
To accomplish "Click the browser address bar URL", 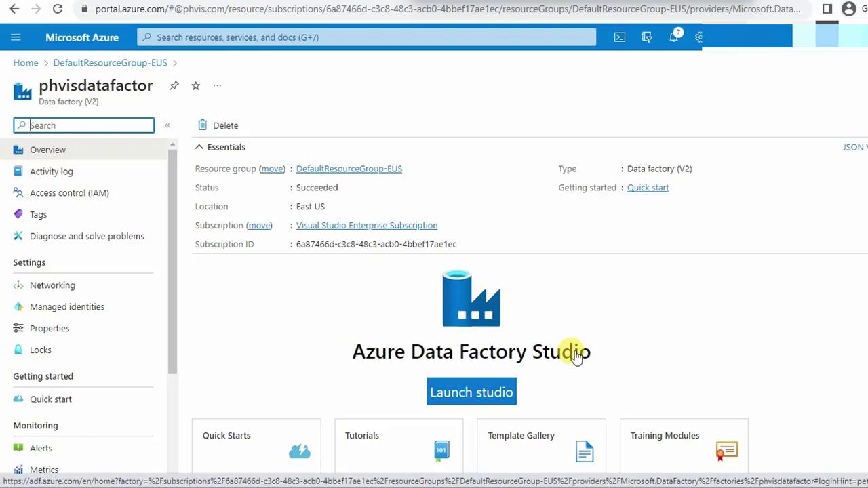I will click(448, 9).
